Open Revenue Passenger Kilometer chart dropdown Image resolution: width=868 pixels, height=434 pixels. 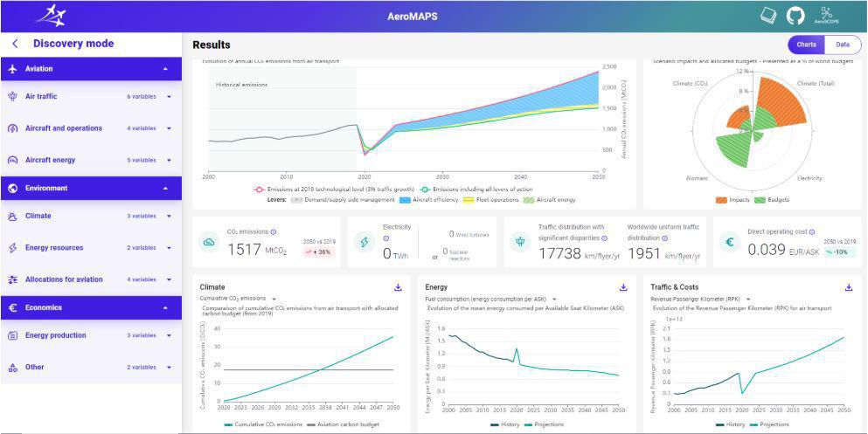tap(748, 299)
